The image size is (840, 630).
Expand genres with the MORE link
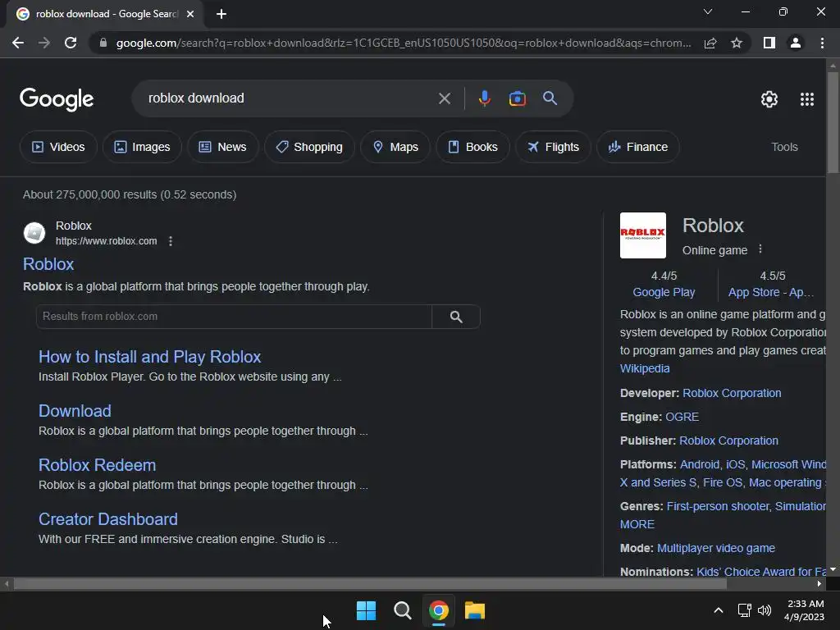coord(637,524)
